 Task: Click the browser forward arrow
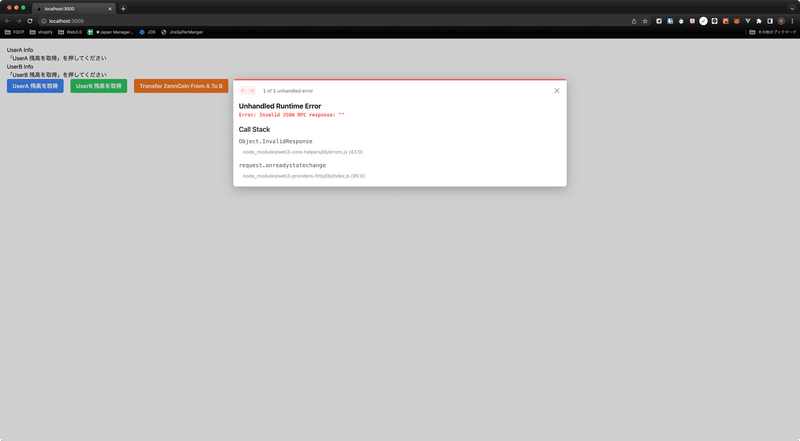(x=18, y=21)
